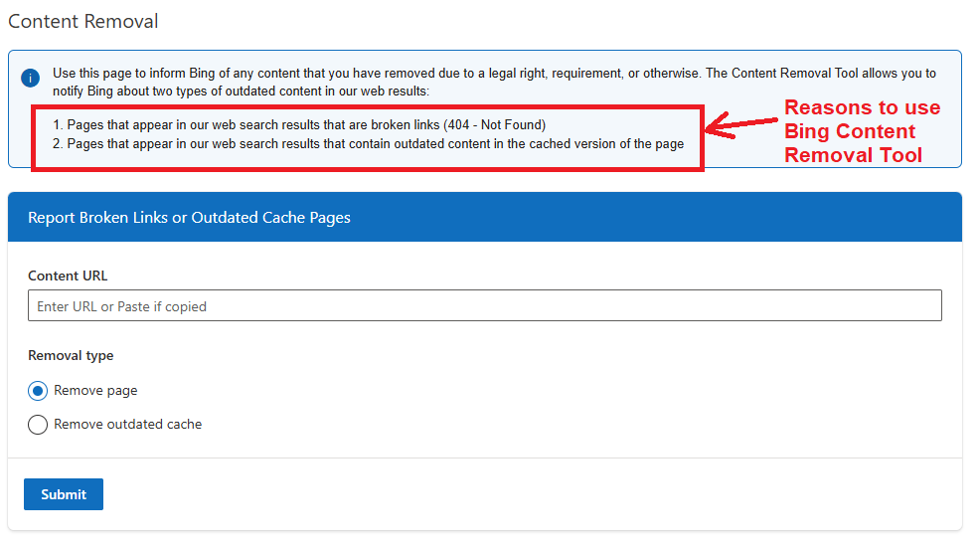The height and width of the screenshot is (551, 980).
Task: Click the Content Removal page heading
Action: click(x=83, y=21)
